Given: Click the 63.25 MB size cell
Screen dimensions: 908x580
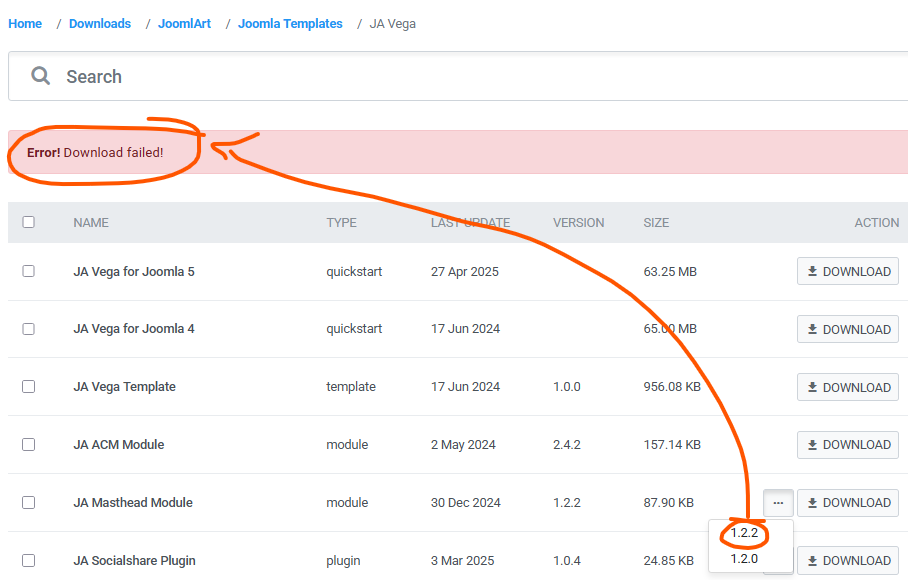Looking at the screenshot, I should [670, 271].
